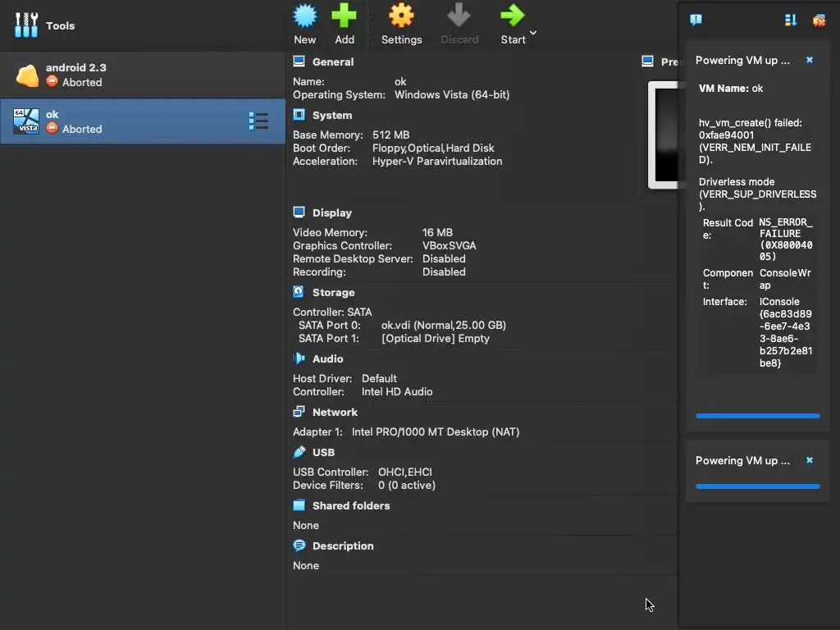The width and height of the screenshot is (840, 630).
Task: Open the Display settings header link
Action: coord(332,212)
